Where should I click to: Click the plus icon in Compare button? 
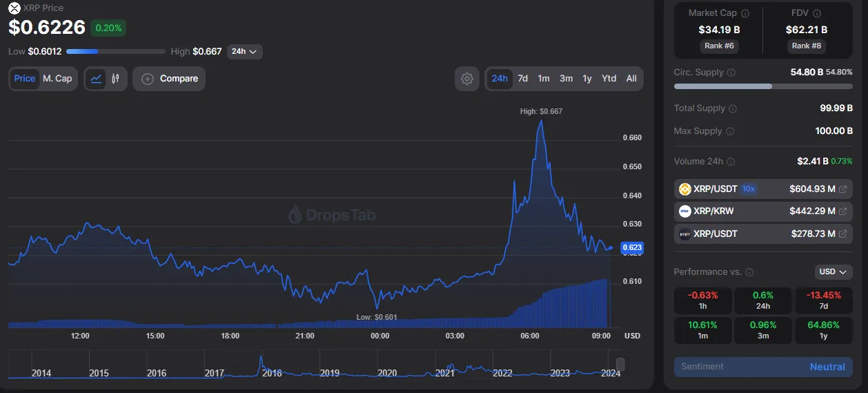click(x=148, y=79)
